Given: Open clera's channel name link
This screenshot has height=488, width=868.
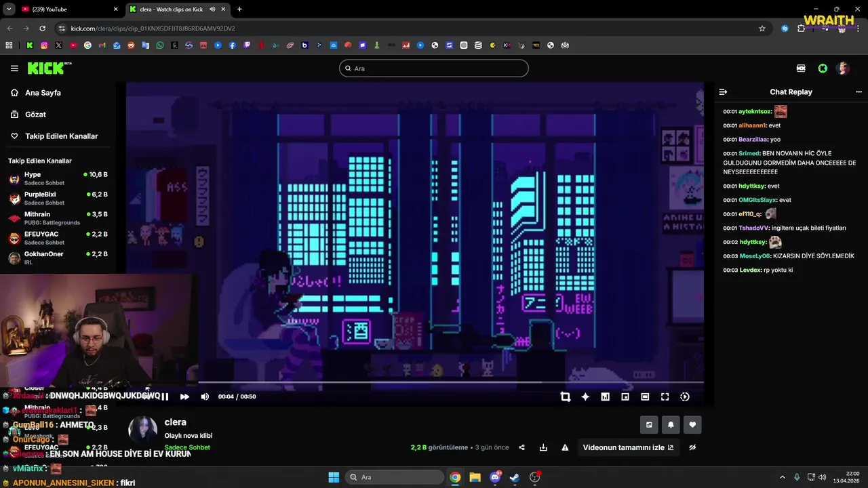Looking at the screenshot, I should (175, 422).
